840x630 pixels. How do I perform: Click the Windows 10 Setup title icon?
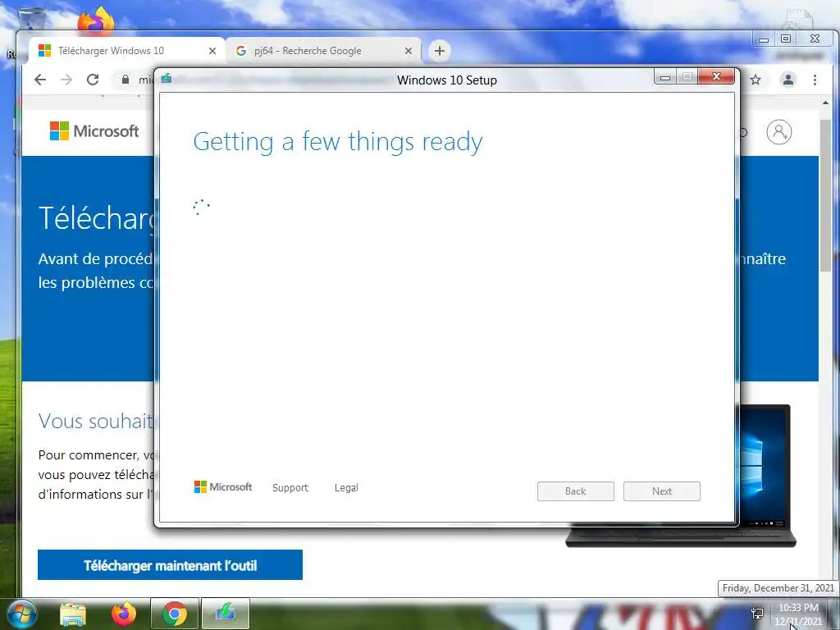coord(166,78)
